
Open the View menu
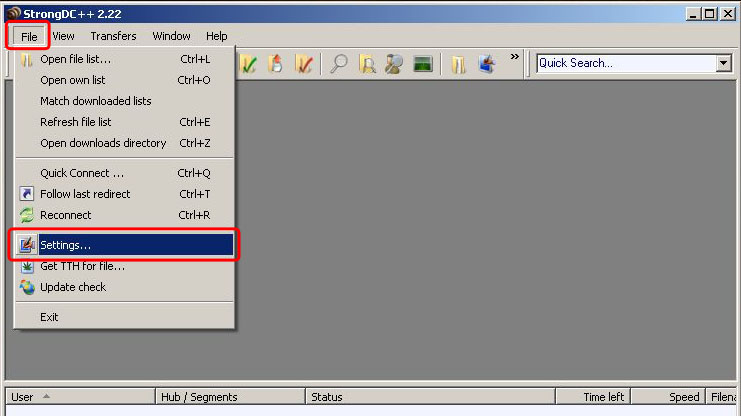(x=63, y=36)
